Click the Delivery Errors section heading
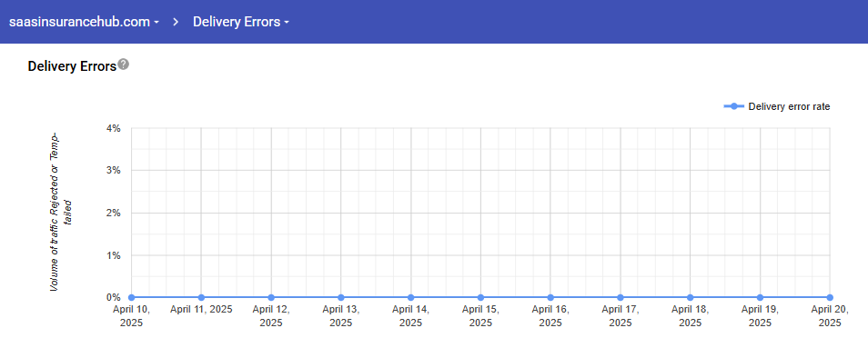The height and width of the screenshot is (348, 868). click(x=72, y=66)
